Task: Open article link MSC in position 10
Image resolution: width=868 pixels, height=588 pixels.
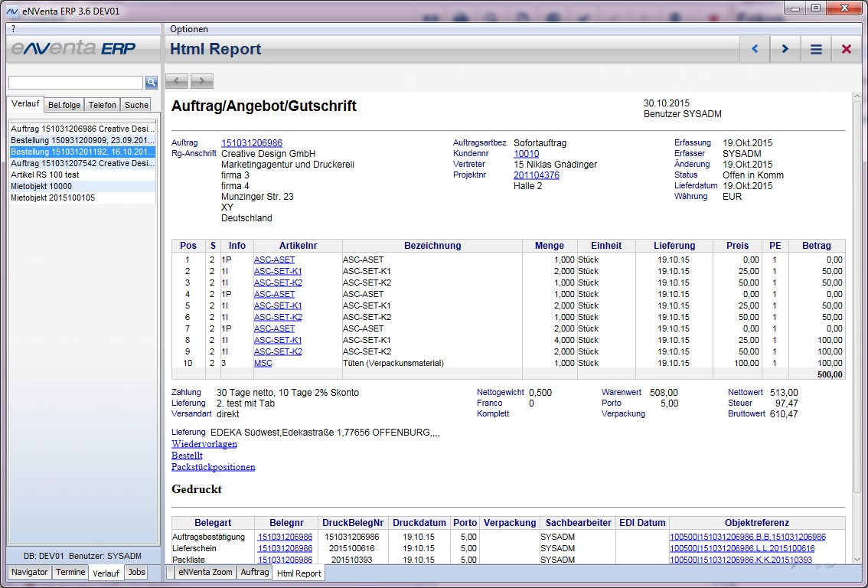Action: [263, 363]
